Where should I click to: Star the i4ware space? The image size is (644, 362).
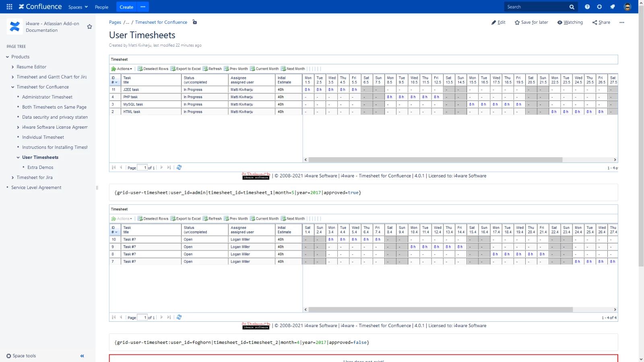pos(89,27)
